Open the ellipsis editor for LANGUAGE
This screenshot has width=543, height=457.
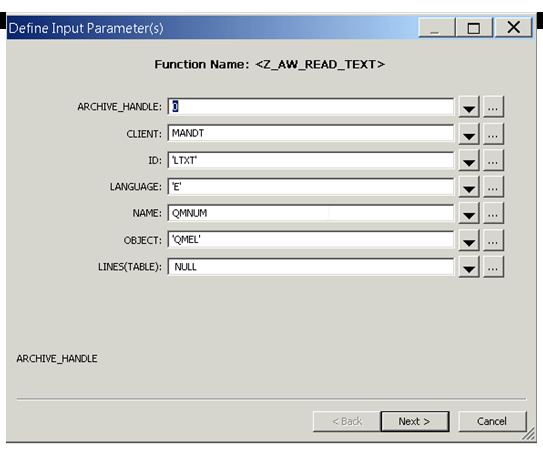[x=493, y=187]
